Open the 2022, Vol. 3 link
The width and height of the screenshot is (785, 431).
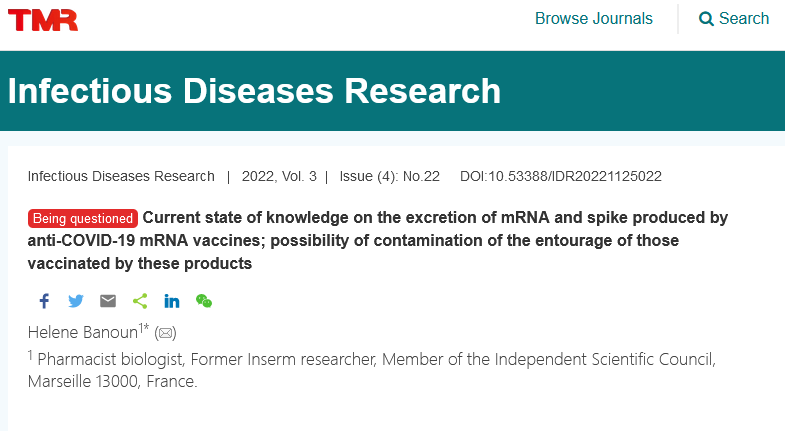point(279,176)
